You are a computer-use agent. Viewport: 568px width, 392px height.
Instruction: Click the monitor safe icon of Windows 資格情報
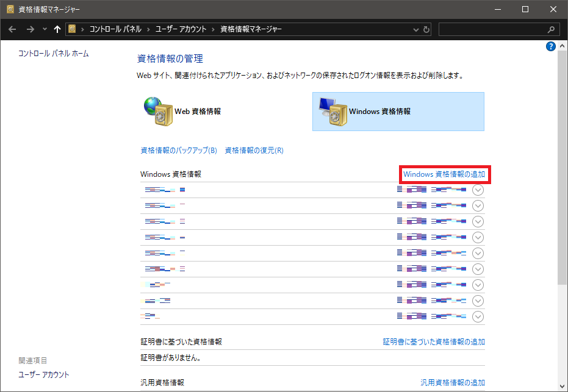click(333, 112)
